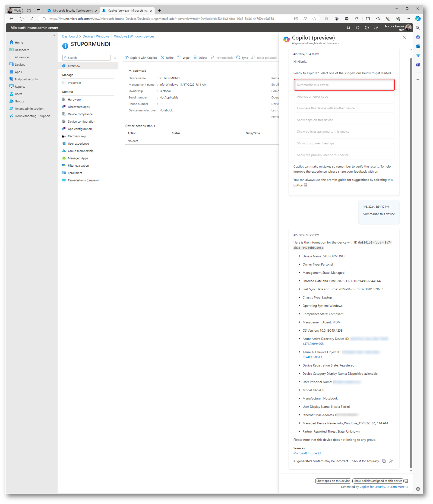This screenshot has width=433, height=504.
Task: Open Edge sidebar settings gear
Action: [x=418, y=489]
